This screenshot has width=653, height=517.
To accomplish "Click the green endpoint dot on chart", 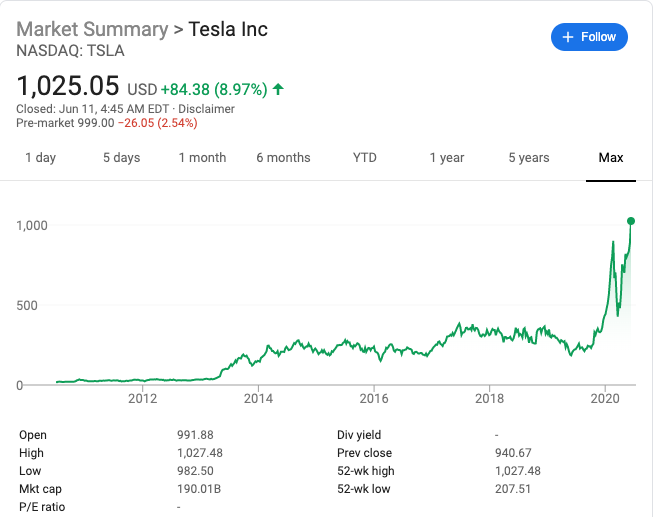I will pyautogui.click(x=631, y=221).
